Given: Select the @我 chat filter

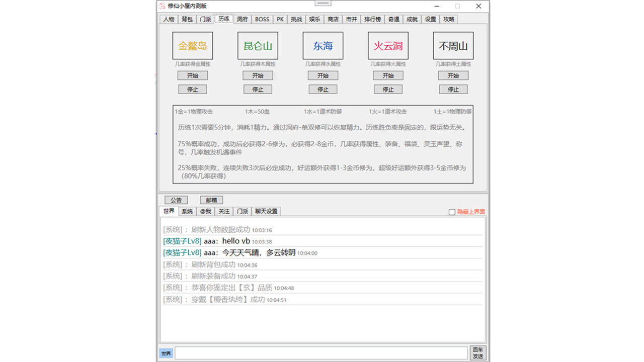Looking at the screenshot, I should (x=205, y=211).
